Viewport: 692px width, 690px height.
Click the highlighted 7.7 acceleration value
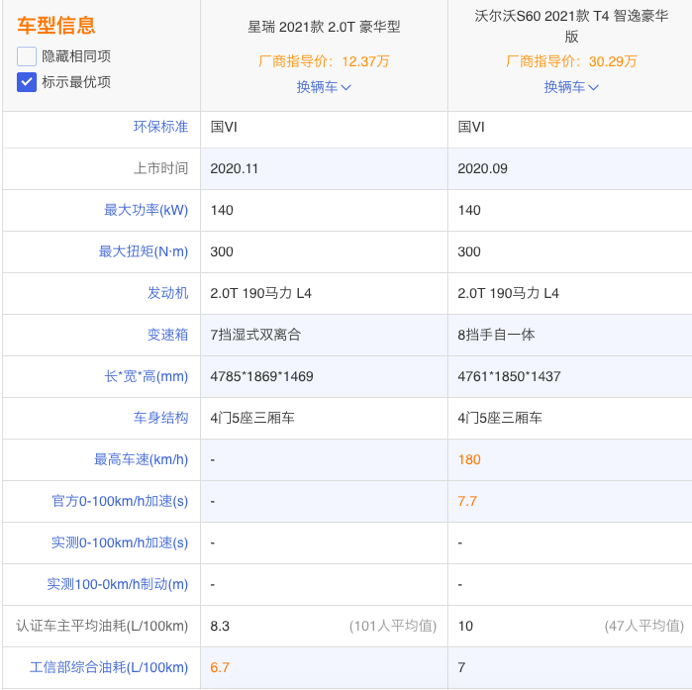[x=467, y=501]
